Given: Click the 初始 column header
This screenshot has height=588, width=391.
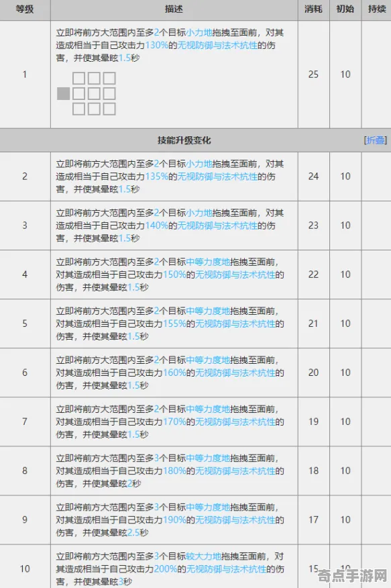Looking at the screenshot, I should tap(345, 9).
